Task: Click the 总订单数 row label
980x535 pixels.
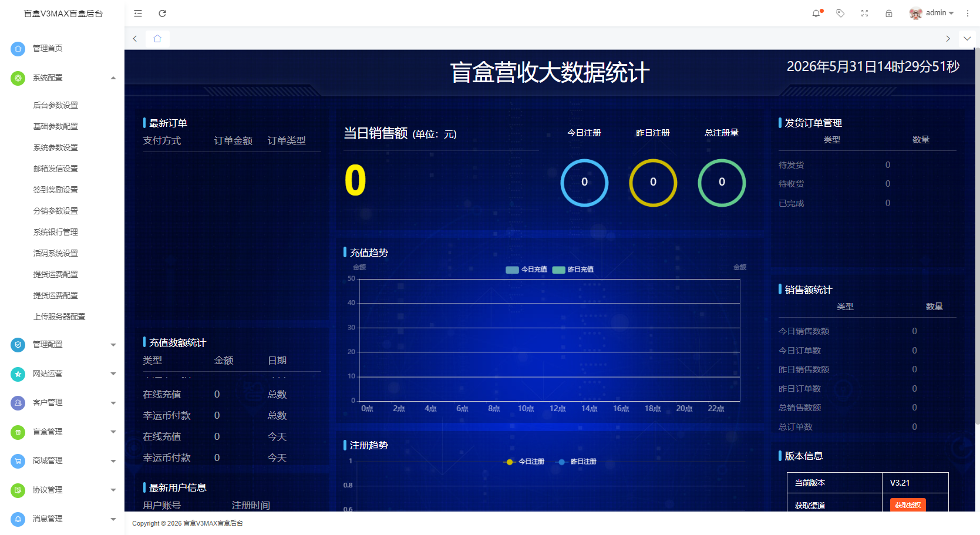Action: click(x=795, y=427)
